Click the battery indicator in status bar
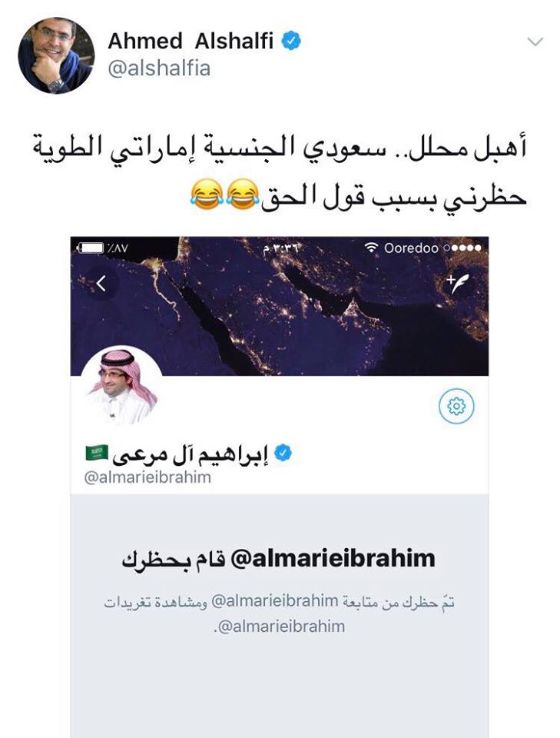The image size is (560, 738). tap(91, 248)
